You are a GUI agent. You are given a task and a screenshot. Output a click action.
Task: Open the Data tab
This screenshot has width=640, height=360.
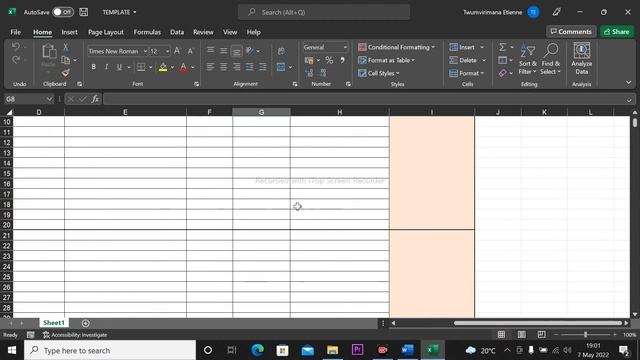pos(177,32)
